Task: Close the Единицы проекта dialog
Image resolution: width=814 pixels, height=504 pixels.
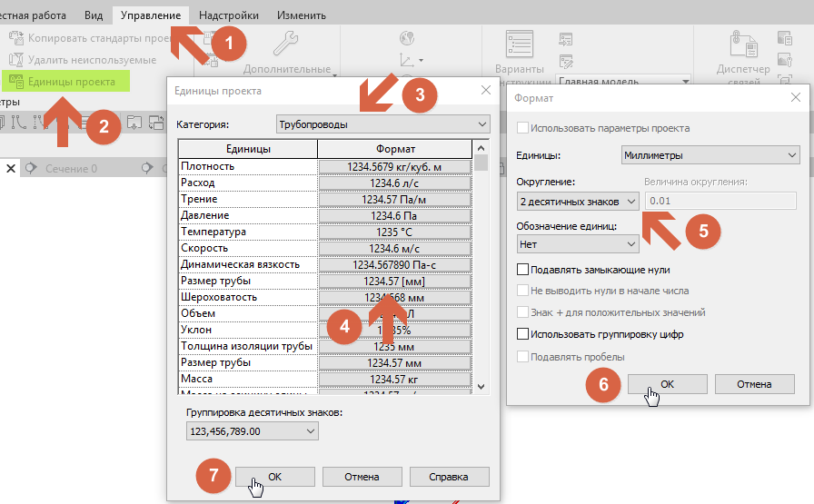Action: coord(486,90)
